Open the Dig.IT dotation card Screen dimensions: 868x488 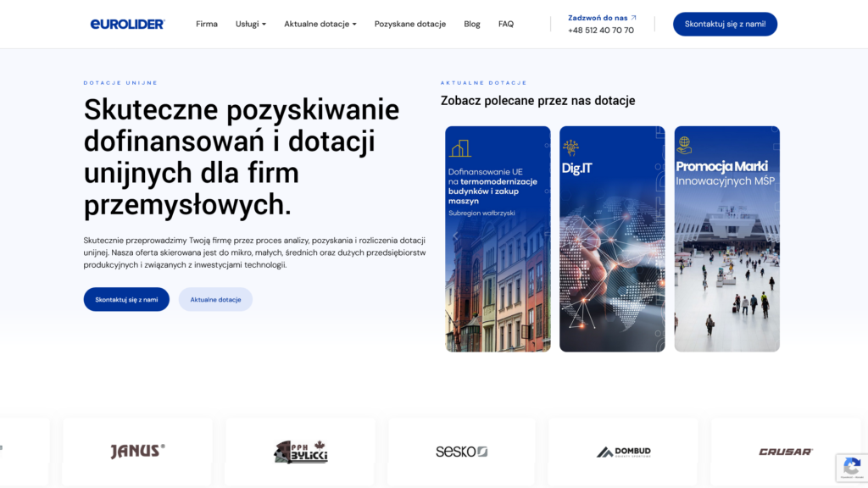pos(612,238)
